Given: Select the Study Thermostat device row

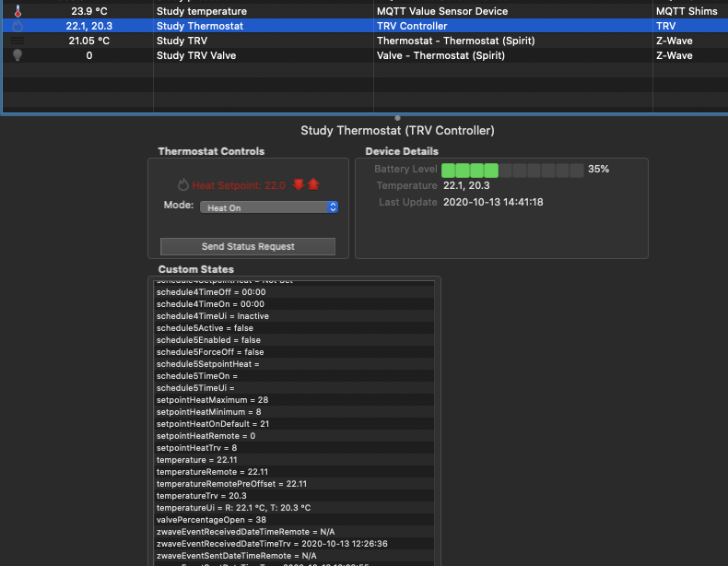Looking at the screenshot, I should click(x=364, y=26).
